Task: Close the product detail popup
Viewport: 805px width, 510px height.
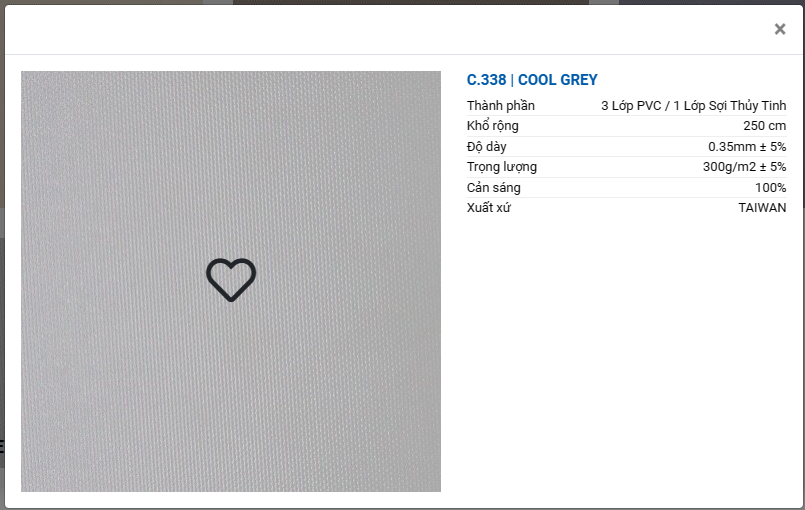Action: pos(780,29)
